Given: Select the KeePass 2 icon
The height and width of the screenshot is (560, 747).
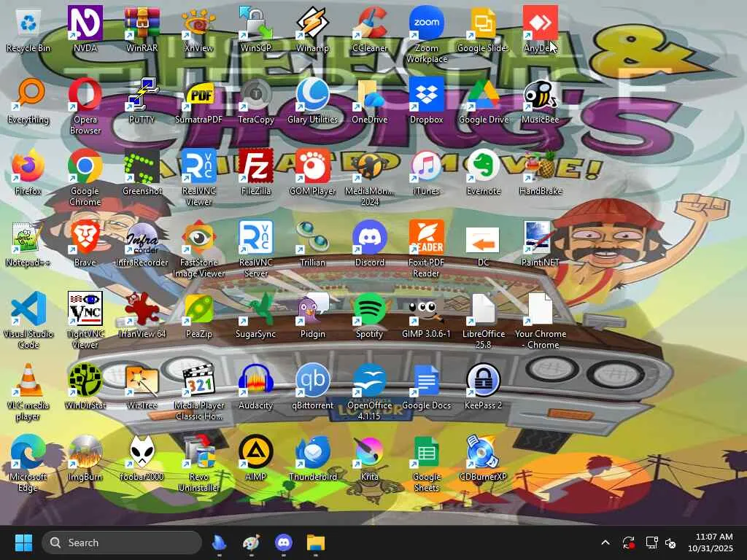Looking at the screenshot, I should pyautogui.click(x=484, y=380).
